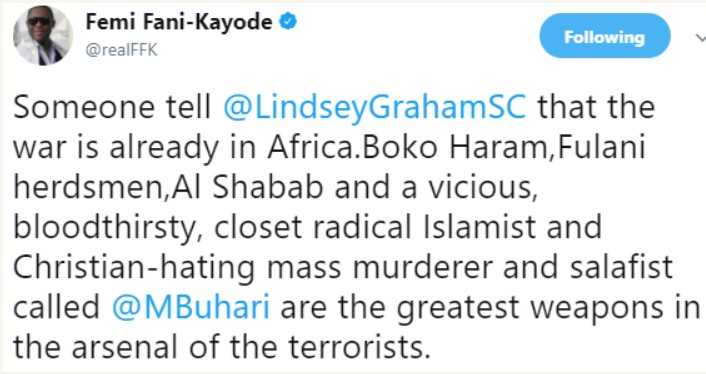Open the @MBuhari mention link

191,306
